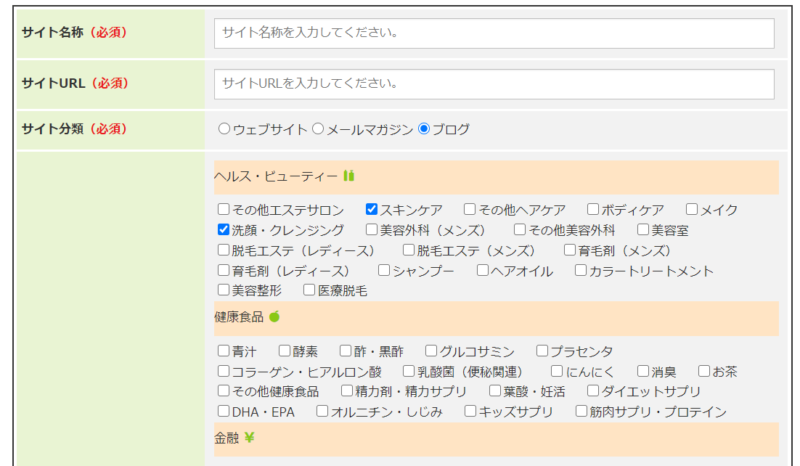Click the yen icon beside 金融
The image size is (800, 466).
(x=249, y=437)
